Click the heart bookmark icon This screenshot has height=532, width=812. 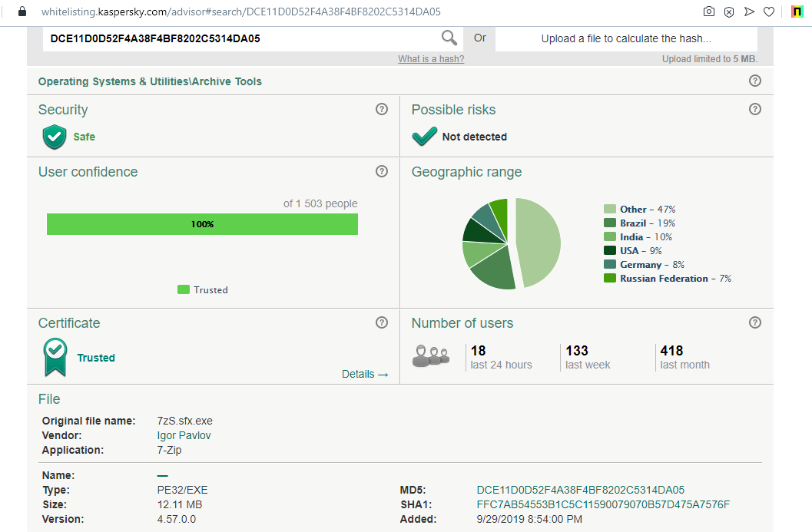pos(769,12)
